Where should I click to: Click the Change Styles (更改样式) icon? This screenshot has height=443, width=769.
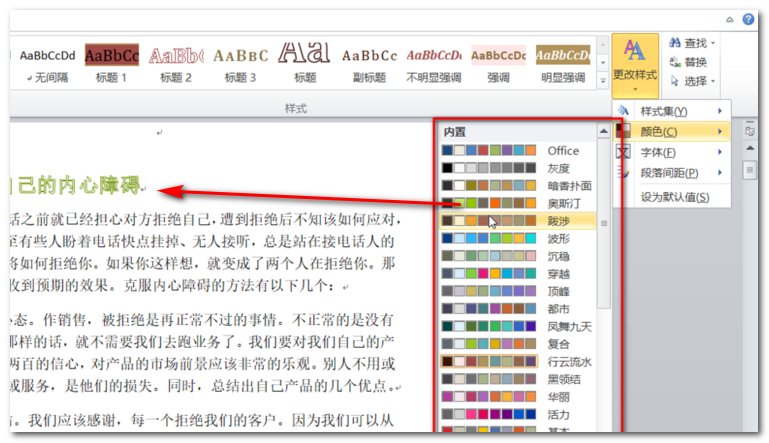click(634, 51)
